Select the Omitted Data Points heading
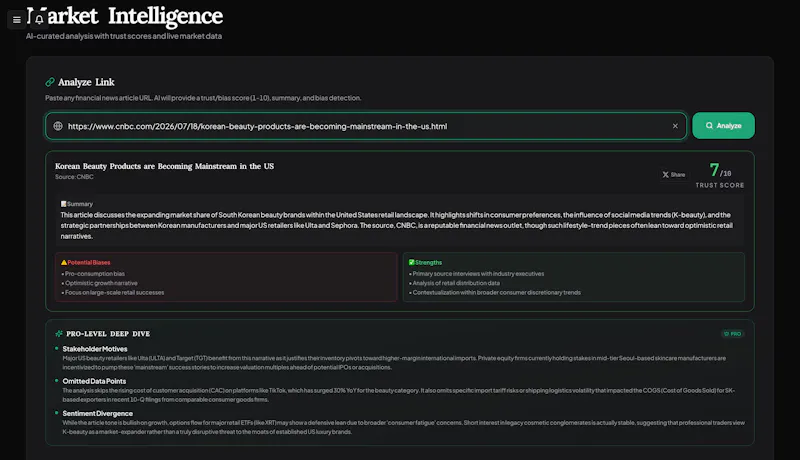 coord(94,381)
